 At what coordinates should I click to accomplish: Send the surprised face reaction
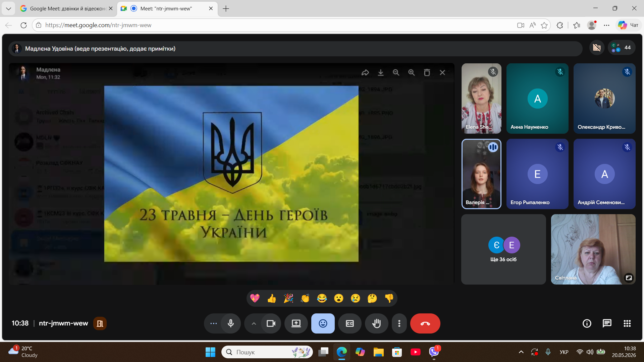(339, 298)
